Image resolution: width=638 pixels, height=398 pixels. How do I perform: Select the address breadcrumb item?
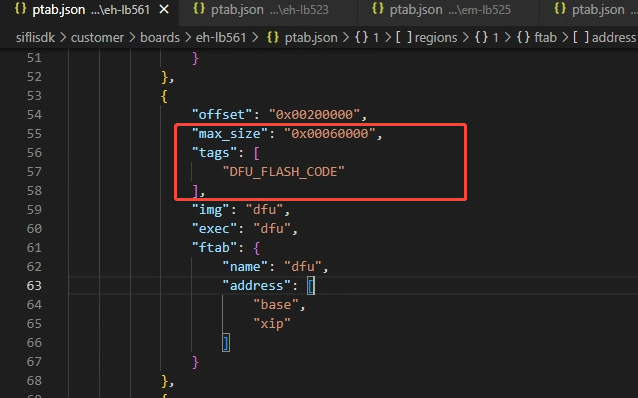pos(605,37)
